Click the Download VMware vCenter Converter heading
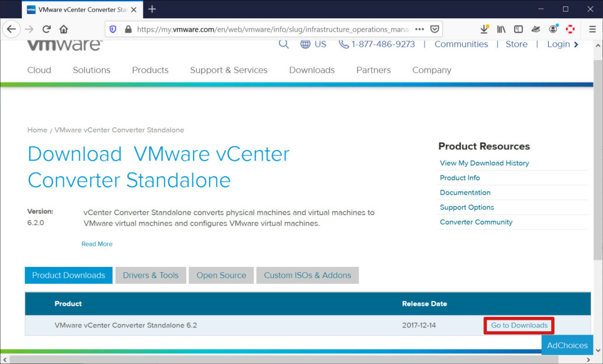This screenshot has height=364, width=603. (158, 167)
